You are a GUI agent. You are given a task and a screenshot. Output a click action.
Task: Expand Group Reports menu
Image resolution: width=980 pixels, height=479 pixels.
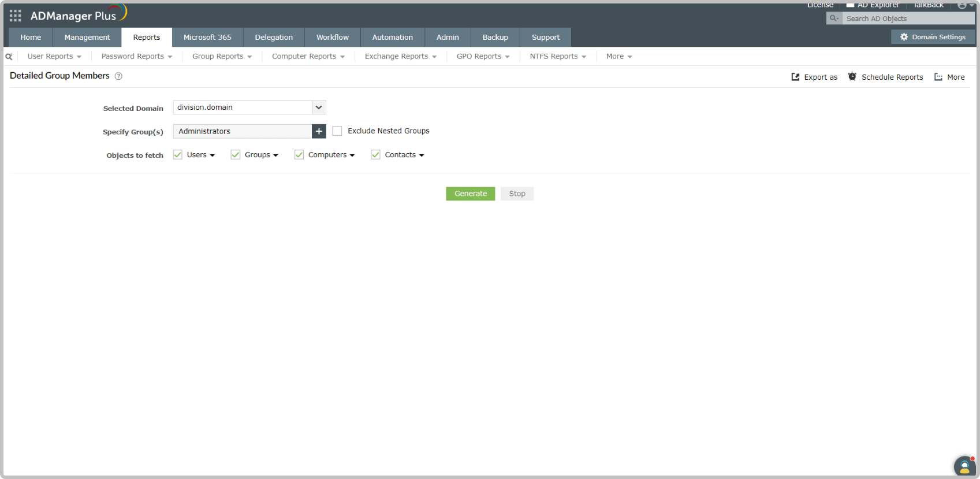pyautogui.click(x=222, y=57)
